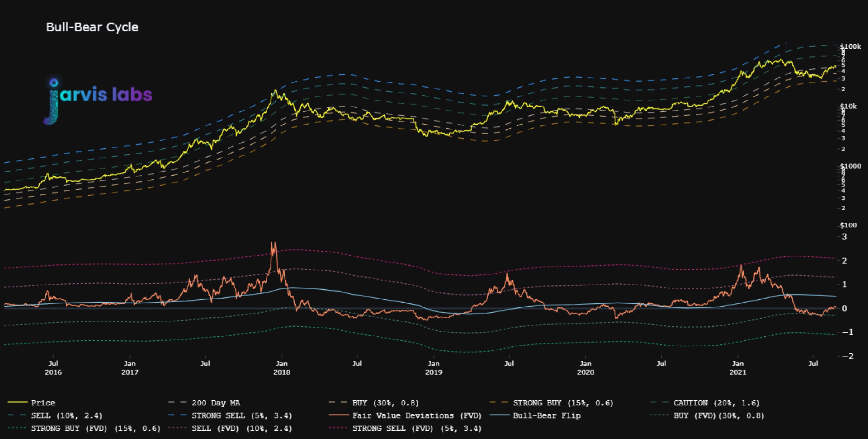Image resolution: width=868 pixels, height=439 pixels.
Task: Toggle STRONG BUY (15%, 0.6) legend item
Action: pyautogui.click(x=563, y=403)
